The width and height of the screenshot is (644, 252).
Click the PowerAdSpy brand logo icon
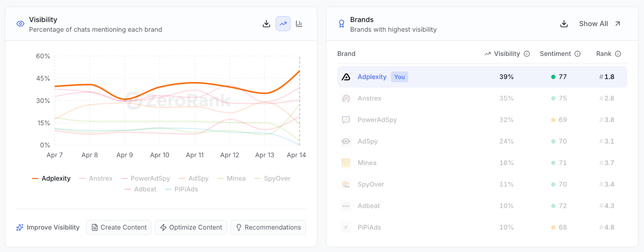point(346,120)
